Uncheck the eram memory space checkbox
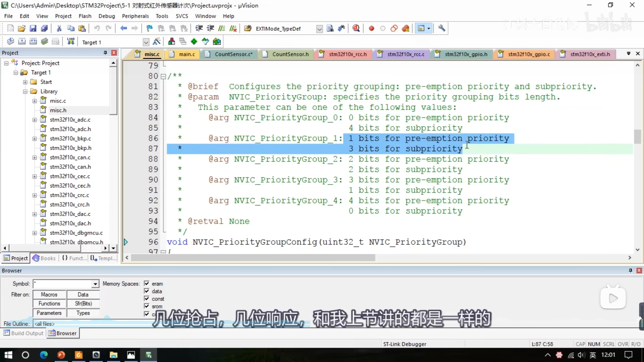The height and width of the screenshot is (362, 644). pyautogui.click(x=147, y=284)
